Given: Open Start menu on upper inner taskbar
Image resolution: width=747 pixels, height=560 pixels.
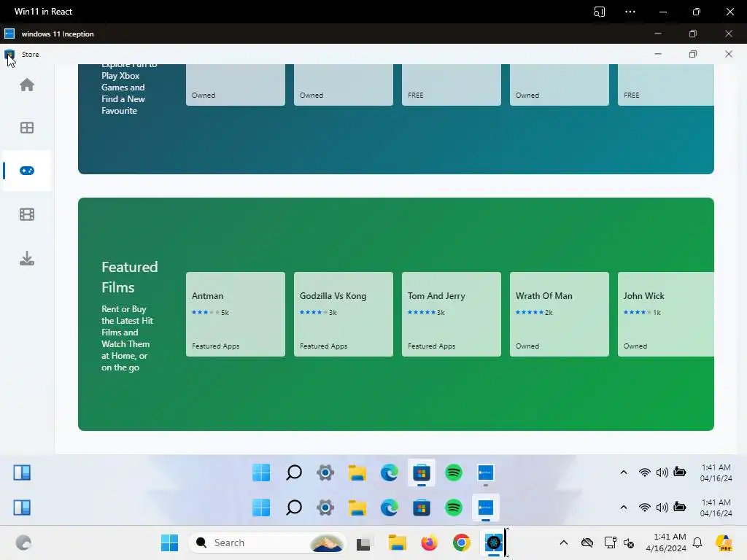Looking at the screenshot, I should pos(261,472).
